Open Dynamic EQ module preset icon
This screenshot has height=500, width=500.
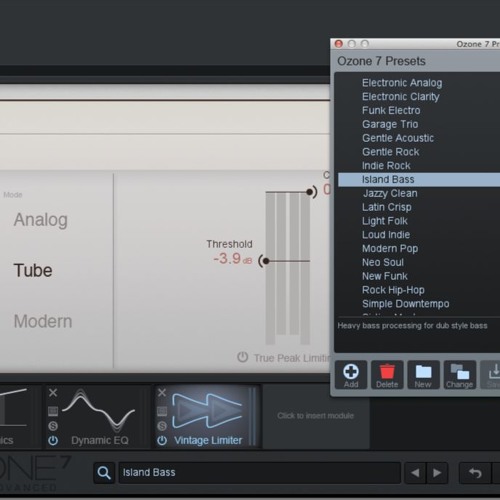[53, 411]
